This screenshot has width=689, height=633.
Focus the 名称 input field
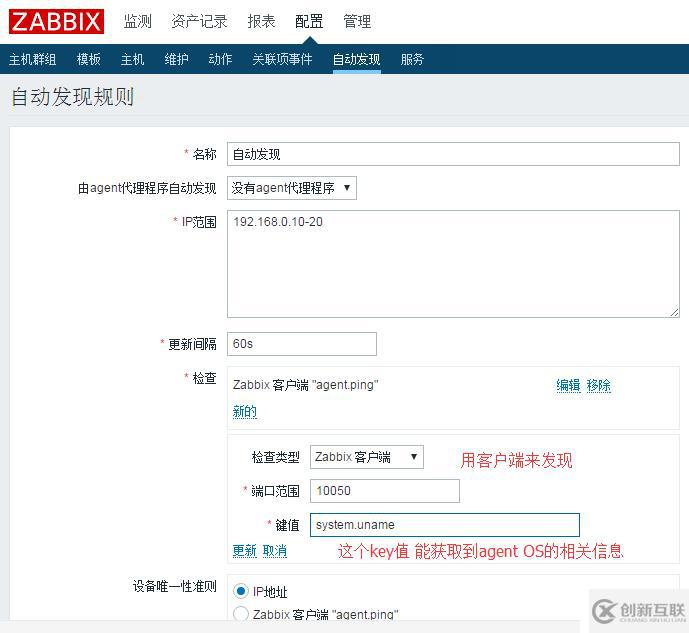[x=453, y=154]
